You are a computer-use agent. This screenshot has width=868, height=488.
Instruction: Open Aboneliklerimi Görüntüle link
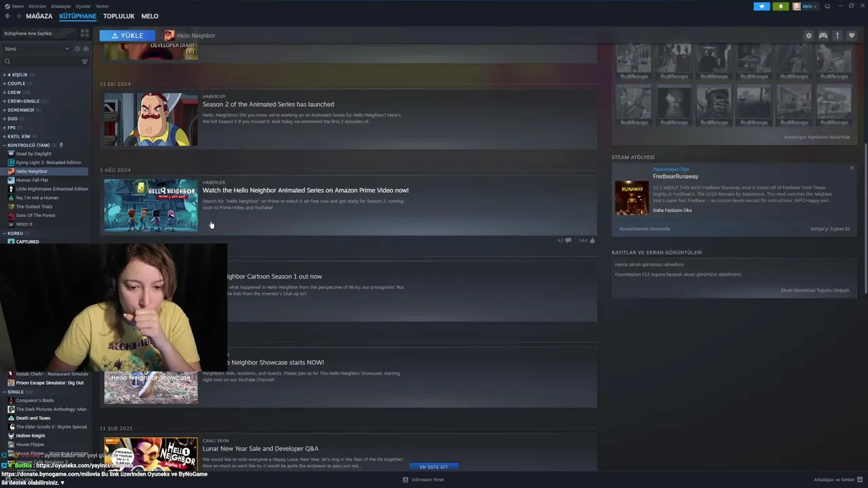point(644,228)
